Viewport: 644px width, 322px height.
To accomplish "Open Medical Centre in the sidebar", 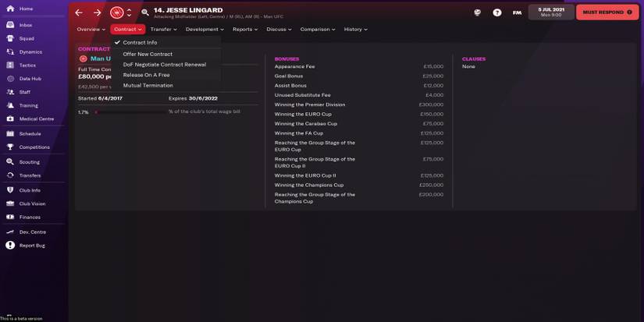I will pyautogui.click(x=36, y=119).
